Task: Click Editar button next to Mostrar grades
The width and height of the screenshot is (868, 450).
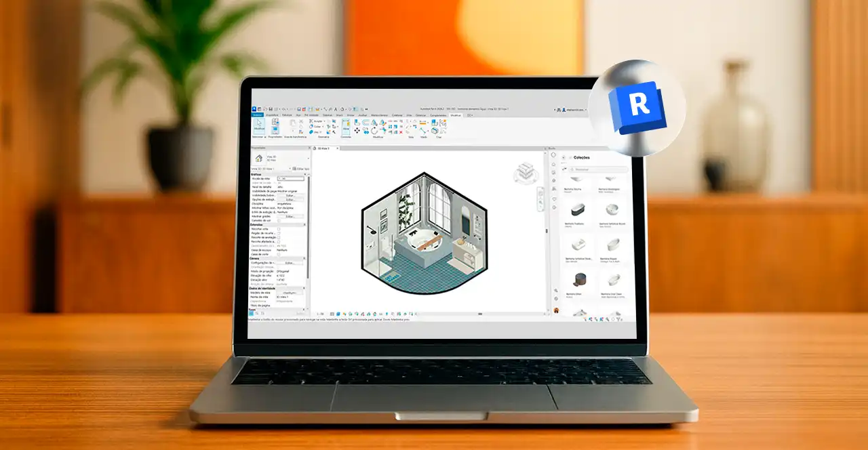Action: click(290, 216)
